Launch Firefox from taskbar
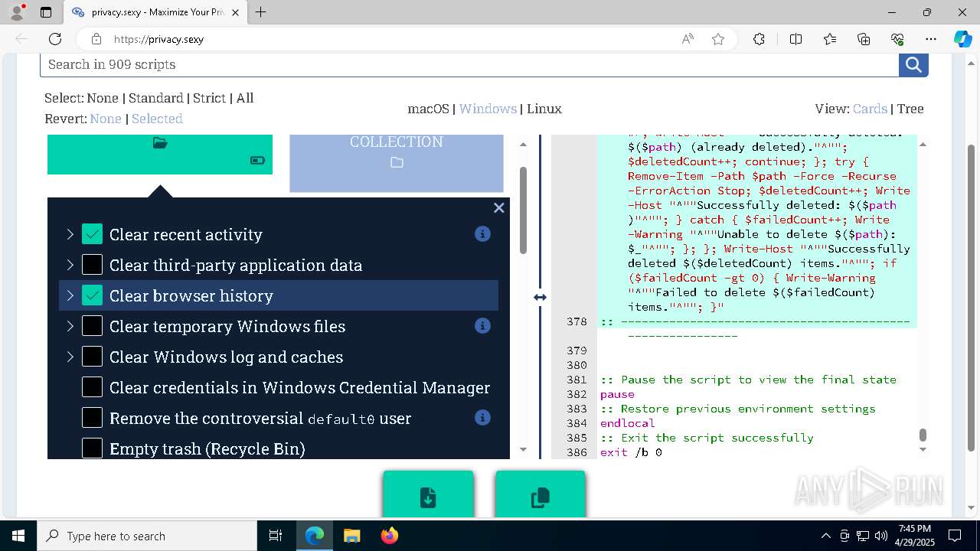 coord(390,536)
